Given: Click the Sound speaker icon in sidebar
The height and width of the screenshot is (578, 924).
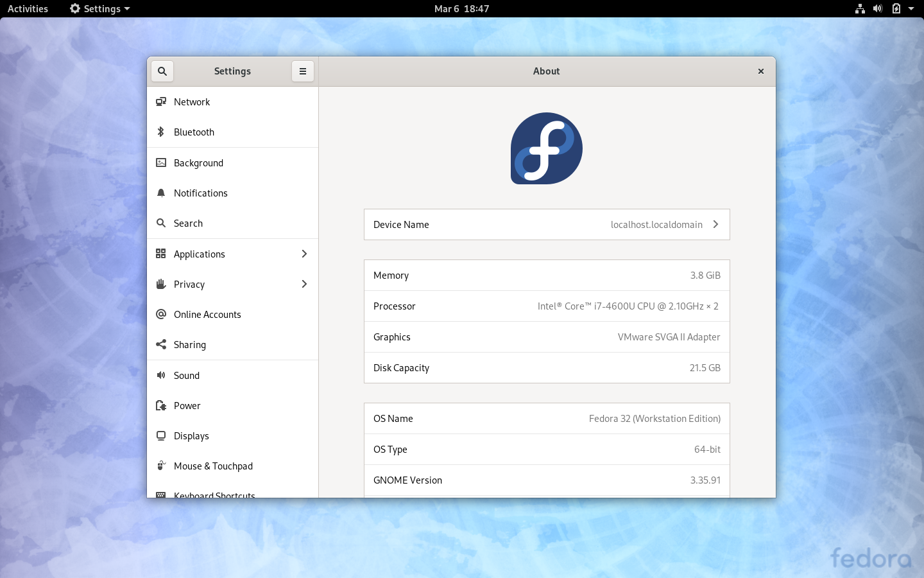Looking at the screenshot, I should coord(161,375).
